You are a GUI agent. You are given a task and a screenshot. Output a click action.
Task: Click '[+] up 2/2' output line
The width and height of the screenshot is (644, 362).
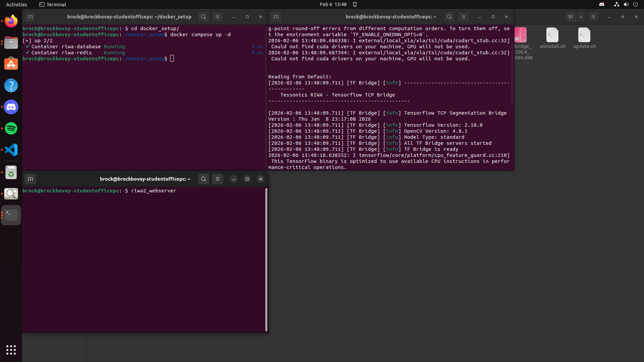coord(38,41)
